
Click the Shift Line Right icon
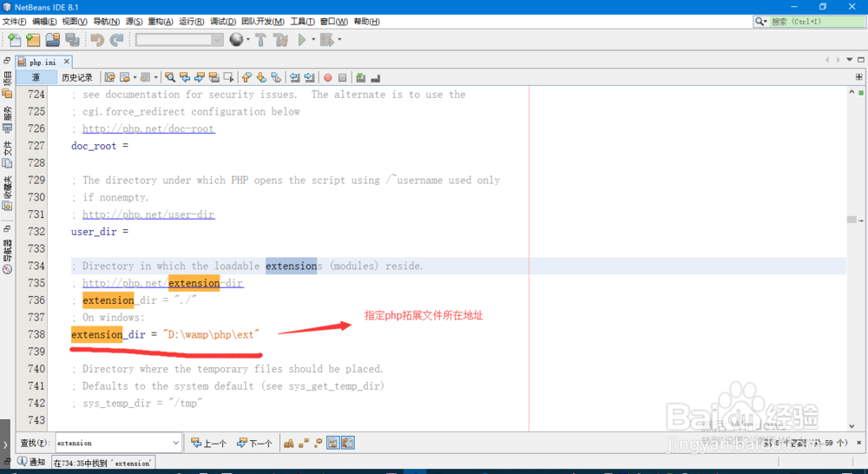(309, 77)
